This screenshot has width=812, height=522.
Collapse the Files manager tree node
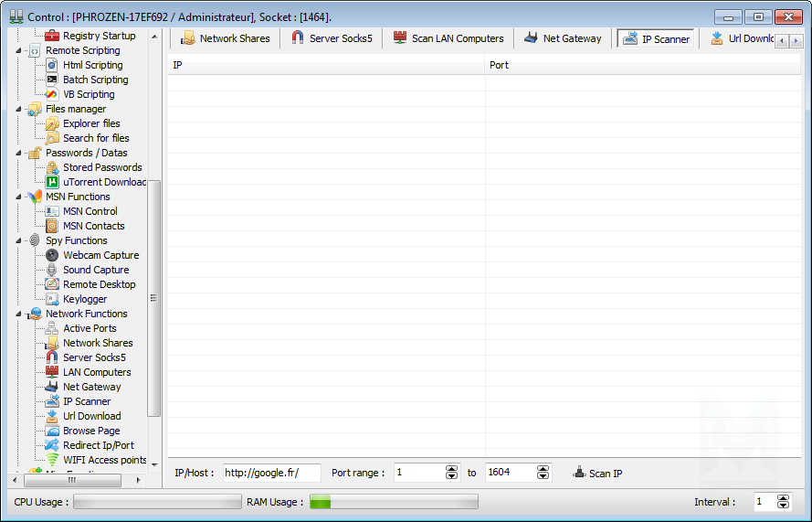21,109
